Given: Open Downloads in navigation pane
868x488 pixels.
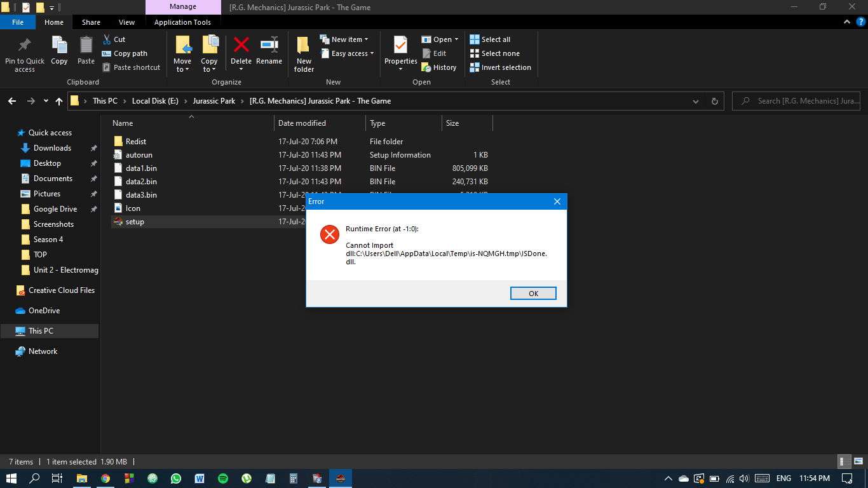Looking at the screenshot, I should pos(52,148).
